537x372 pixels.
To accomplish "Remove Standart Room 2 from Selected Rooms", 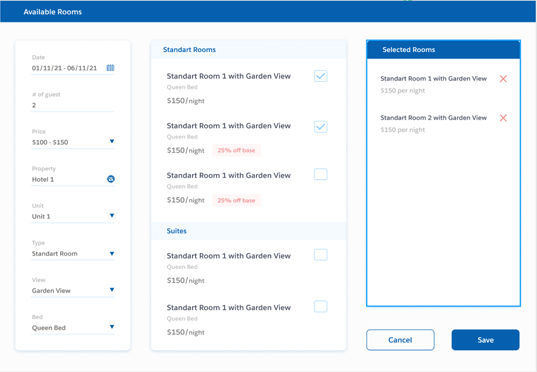I will point(503,118).
